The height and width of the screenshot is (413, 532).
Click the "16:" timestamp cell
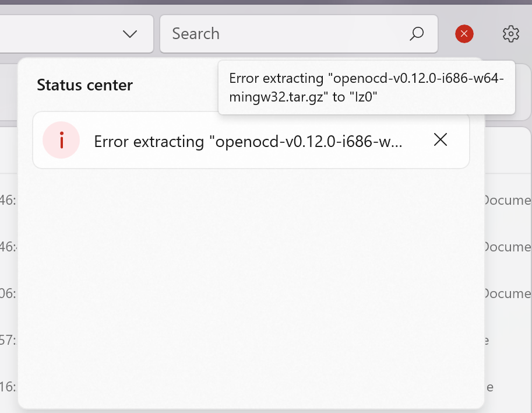(8, 387)
